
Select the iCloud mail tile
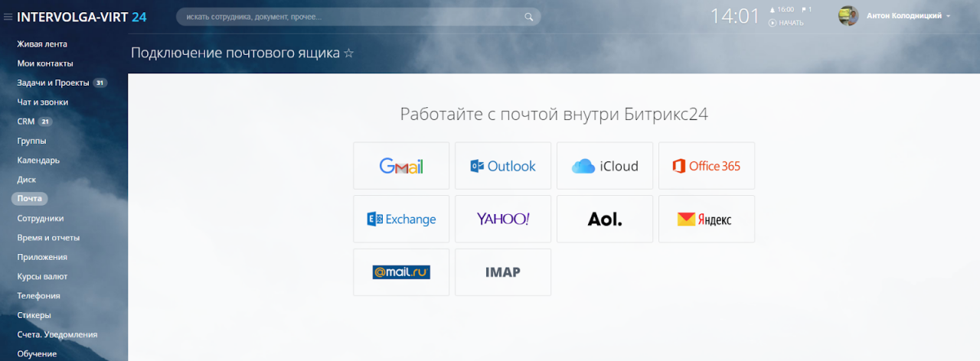605,166
